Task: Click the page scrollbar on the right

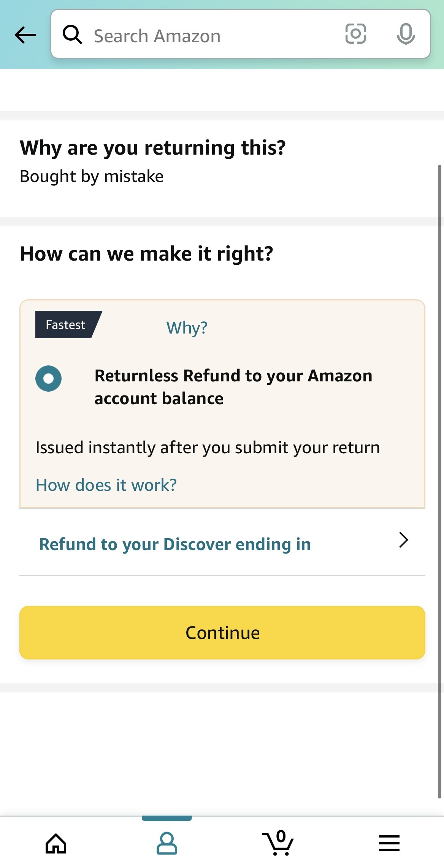Action: [439, 482]
